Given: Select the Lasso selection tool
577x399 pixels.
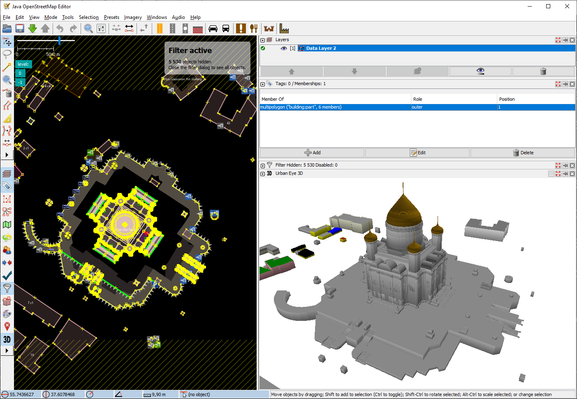Looking at the screenshot, I should [x=7, y=54].
